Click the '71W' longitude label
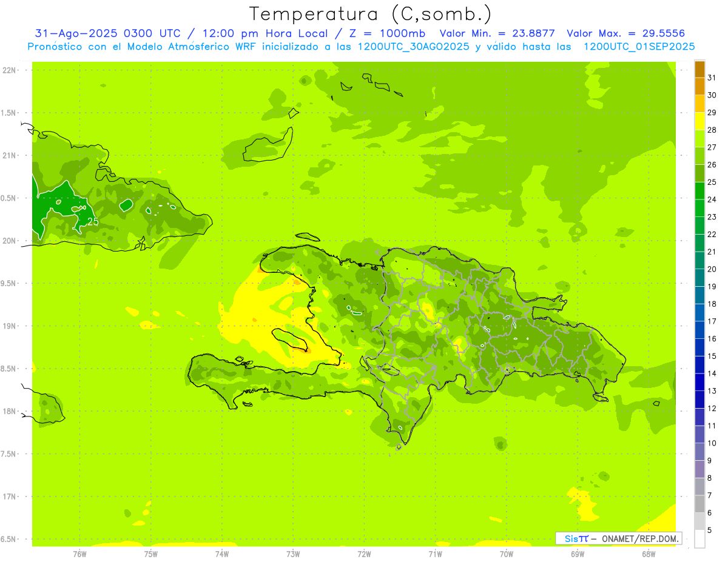Image resolution: width=728 pixels, height=562 pixels. point(435,554)
